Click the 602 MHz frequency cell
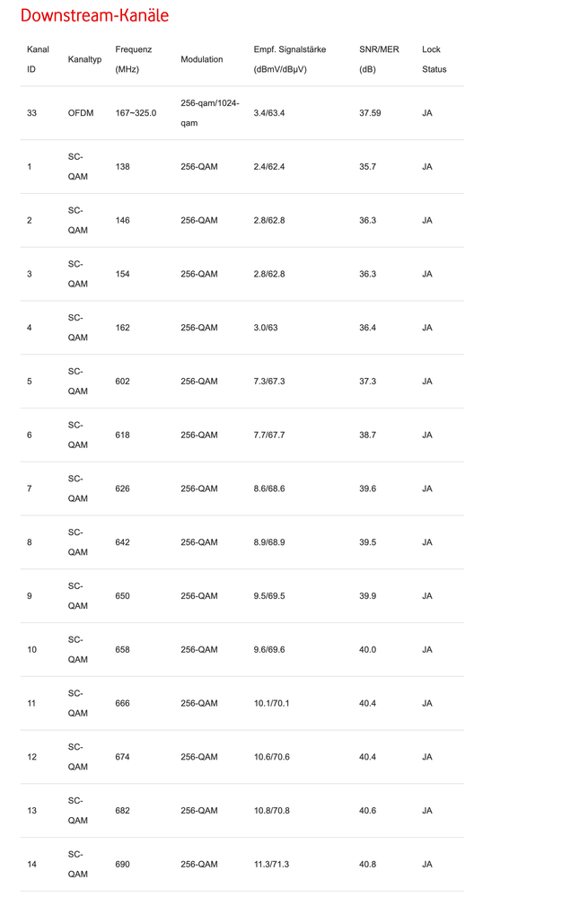The image size is (588, 897). [123, 382]
